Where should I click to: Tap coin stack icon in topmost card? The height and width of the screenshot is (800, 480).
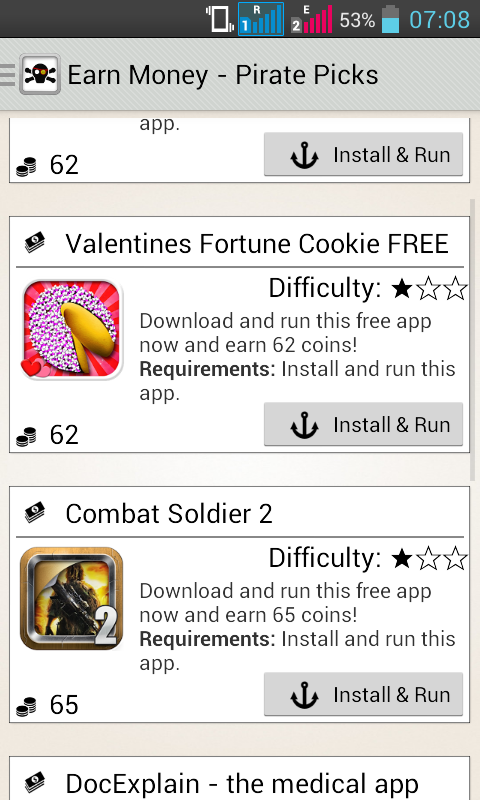(26, 166)
